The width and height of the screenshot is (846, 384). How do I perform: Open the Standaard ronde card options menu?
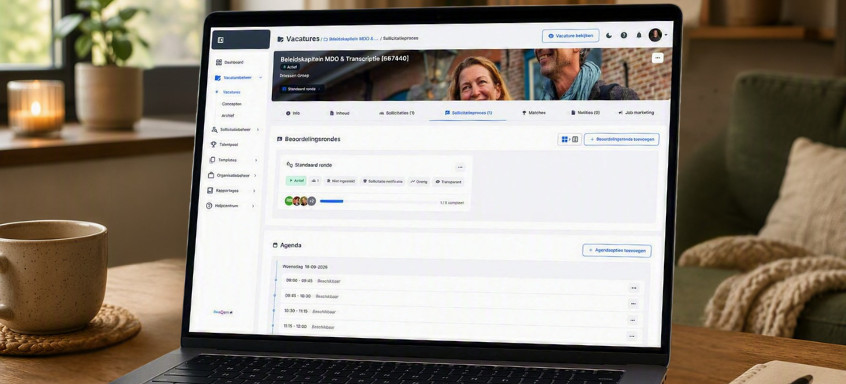[459, 167]
